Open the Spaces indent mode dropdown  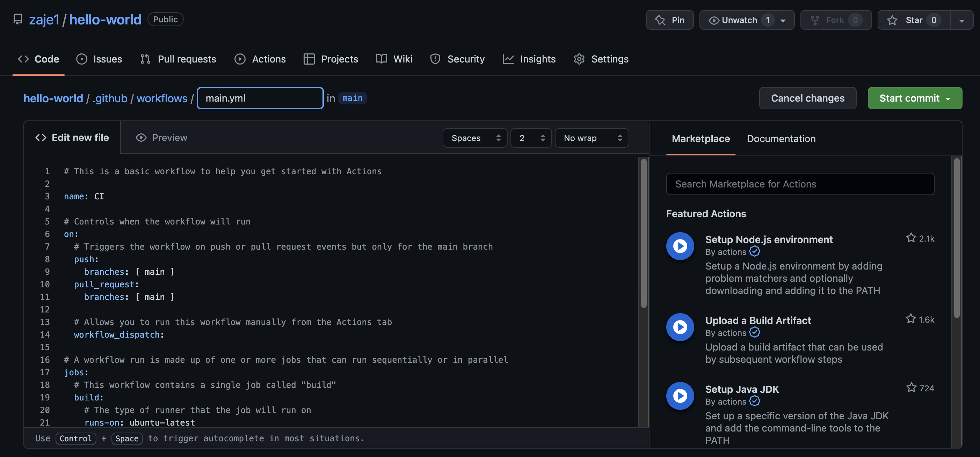pos(475,138)
